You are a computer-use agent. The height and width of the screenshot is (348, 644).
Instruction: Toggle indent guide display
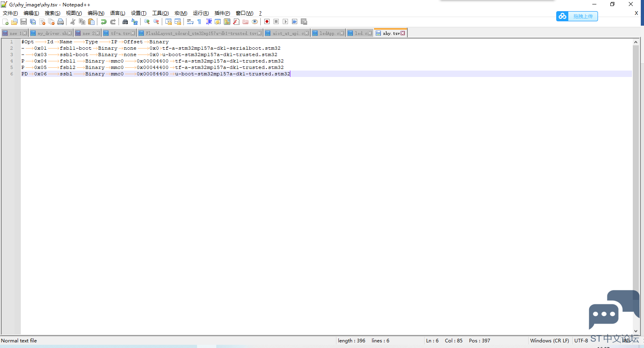click(x=209, y=22)
